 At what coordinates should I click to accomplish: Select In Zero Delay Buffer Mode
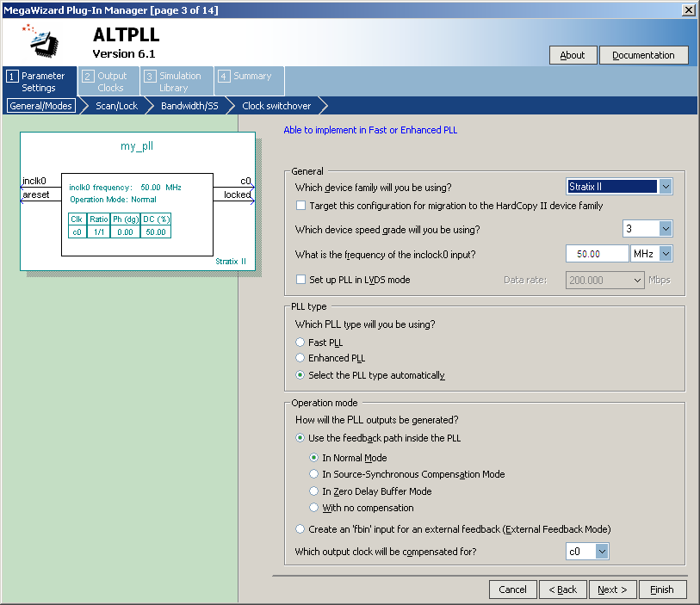(x=314, y=491)
